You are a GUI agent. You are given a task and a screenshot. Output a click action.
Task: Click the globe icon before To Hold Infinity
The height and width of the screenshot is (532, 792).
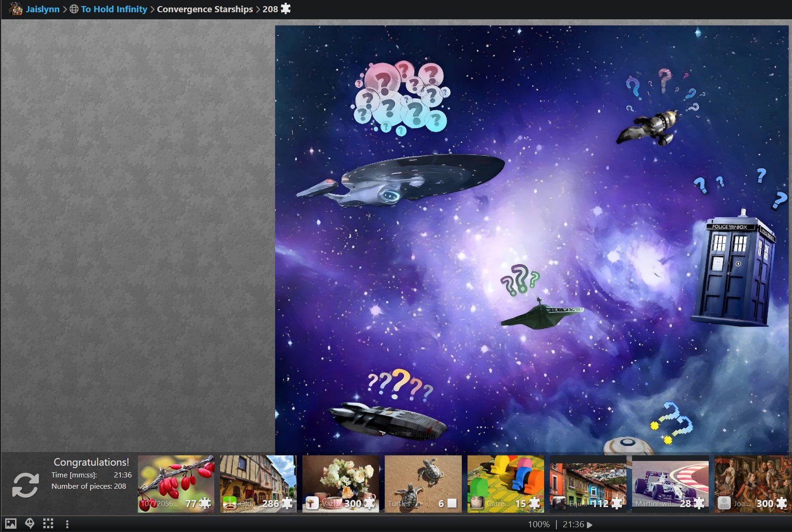click(x=74, y=9)
